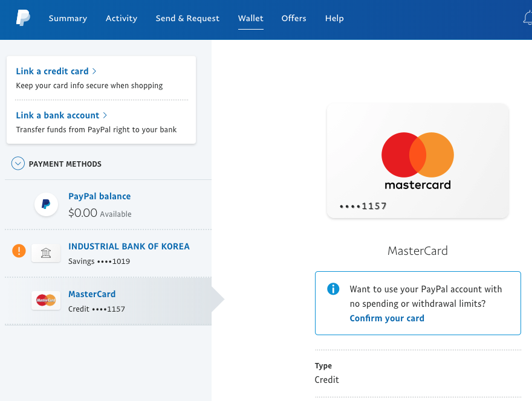Open Send & Request
The height and width of the screenshot is (401, 532).
(187, 18)
